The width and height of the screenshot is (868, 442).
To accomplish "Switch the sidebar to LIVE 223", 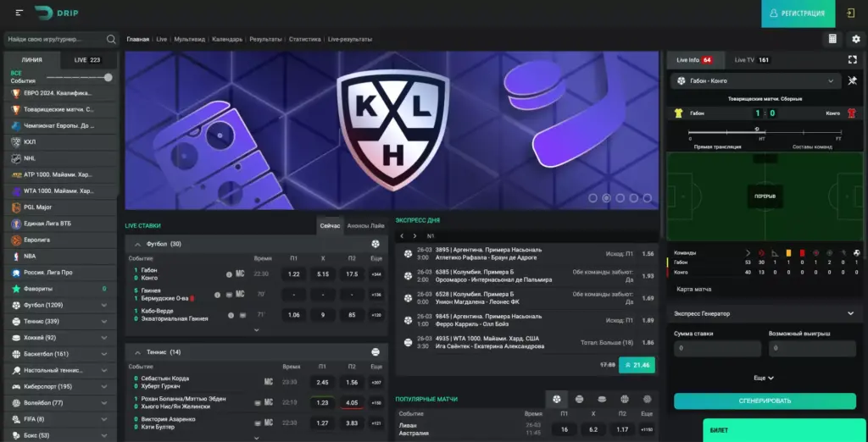I will [87, 60].
